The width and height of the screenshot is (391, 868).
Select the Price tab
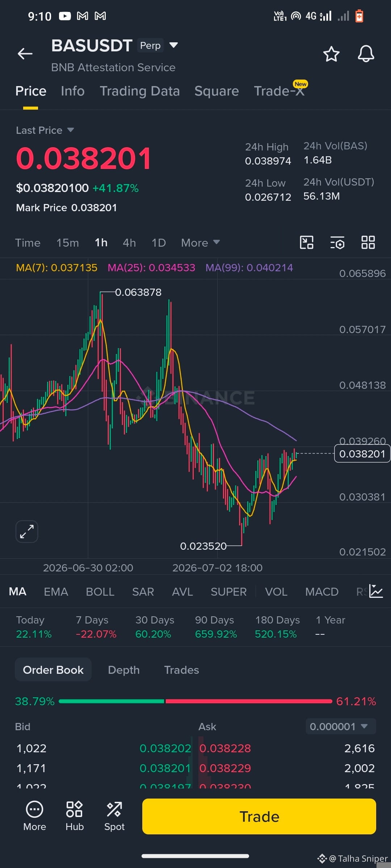coord(31,91)
